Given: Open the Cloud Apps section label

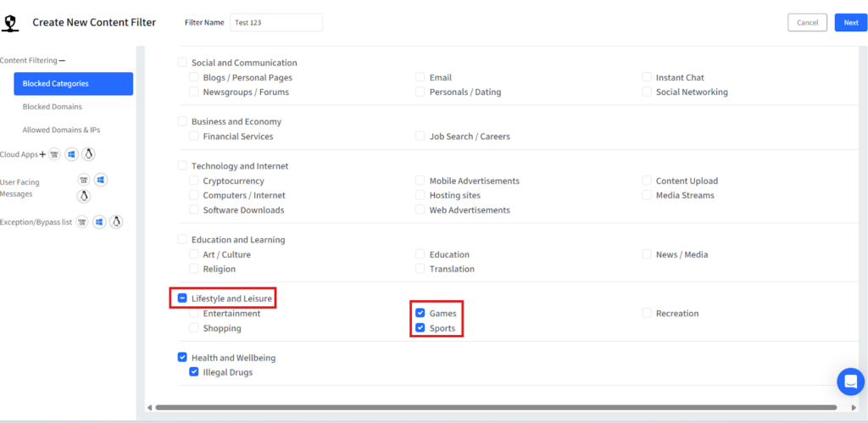Looking at the screenshot, I should [x=19, y=154].
